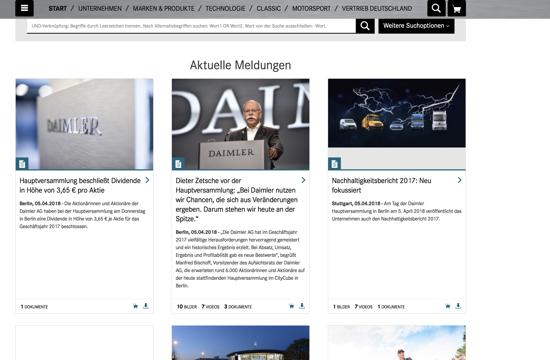Expand Weitere Suchoptionen dropdown
The height and width of the screenshot is (360, 550).
pyautogui.click(x=416, y=26)
